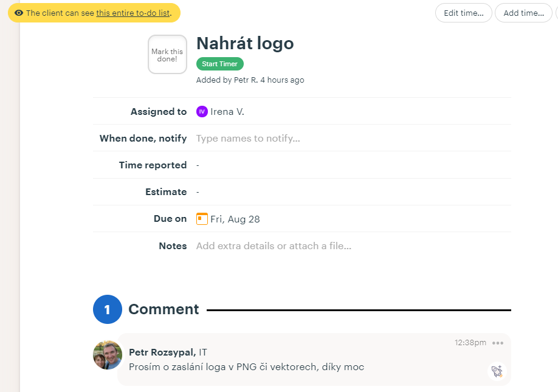Click Irena V.'s purple IV avatar
Viewport: 558px width, 392px height.
(202, 112)
